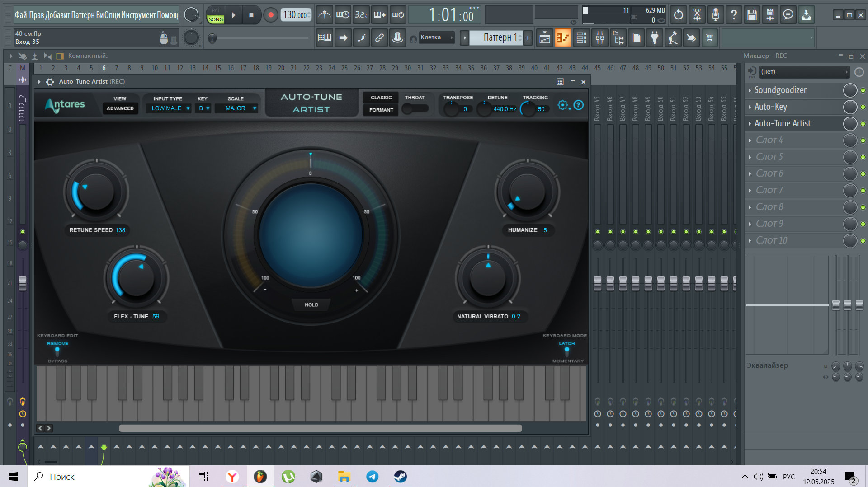Open the help question mark icon
The height and width of the screenshot is (487, 868).
(734, 15)
